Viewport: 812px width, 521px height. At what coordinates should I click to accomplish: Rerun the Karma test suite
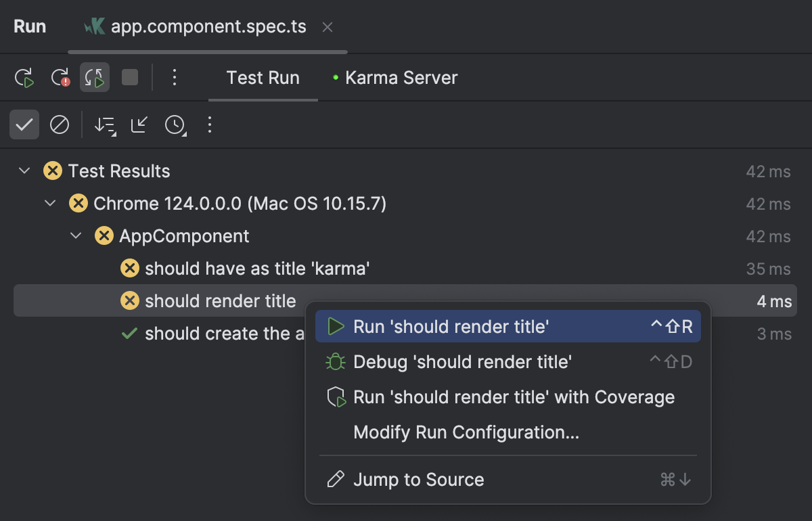coord(26,77)
